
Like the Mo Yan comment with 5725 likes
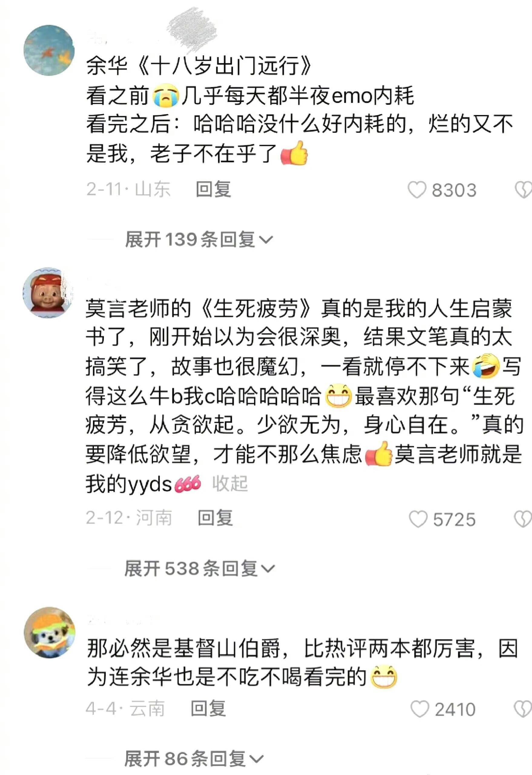tap(418, 519)
